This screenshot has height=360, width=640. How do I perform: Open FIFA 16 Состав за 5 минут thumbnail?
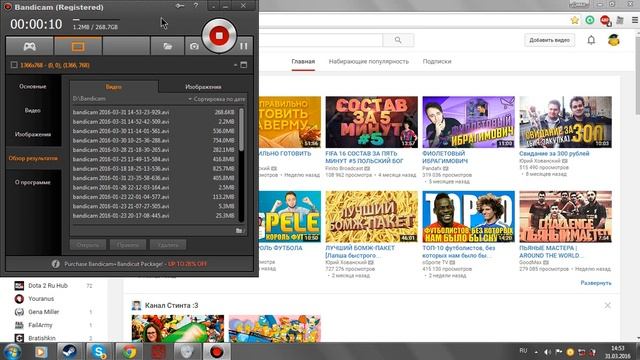(x=371, y=122)
